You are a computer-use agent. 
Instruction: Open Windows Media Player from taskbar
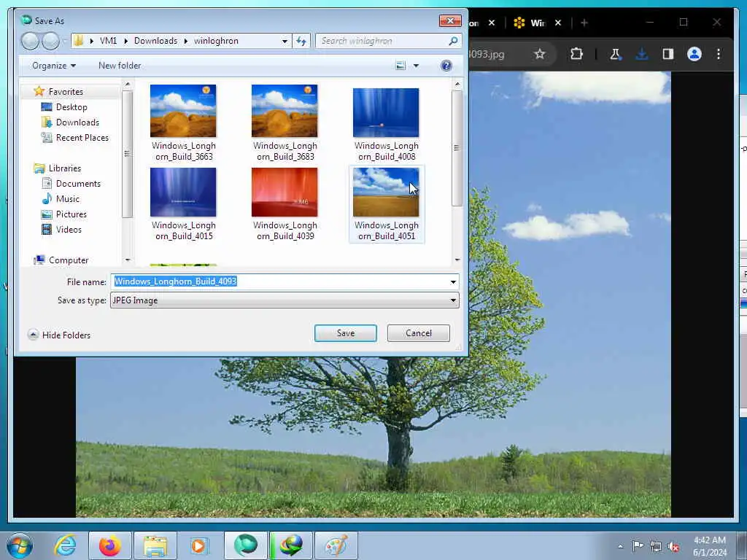coord(198,545)
